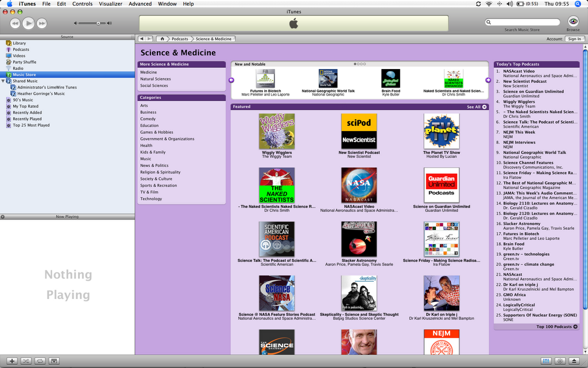The width and height of the screenshot is (588, 368).
Task: Click the Science & Medicine breadcrumb
Action: coord(214,39)
